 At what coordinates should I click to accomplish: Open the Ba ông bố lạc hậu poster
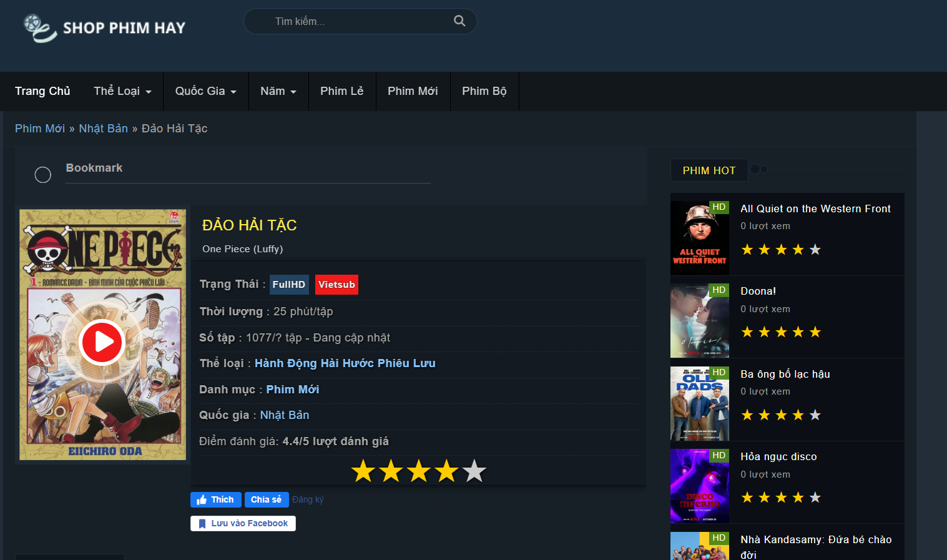700,404
